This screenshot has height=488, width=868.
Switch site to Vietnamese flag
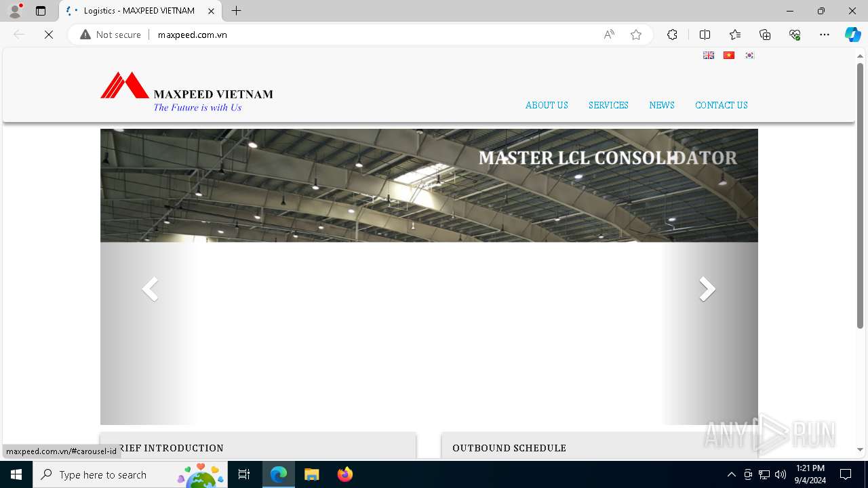click(729, 56)
